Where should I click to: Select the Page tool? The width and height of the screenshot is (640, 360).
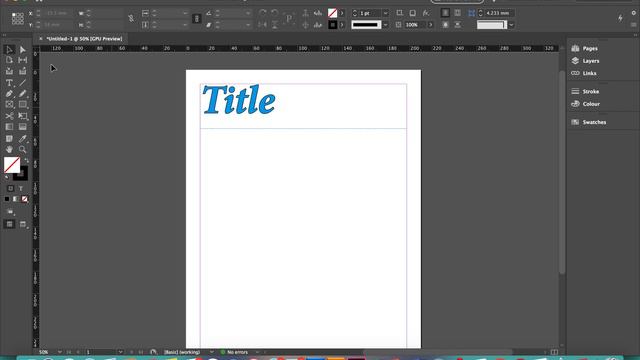click(9, 60)
